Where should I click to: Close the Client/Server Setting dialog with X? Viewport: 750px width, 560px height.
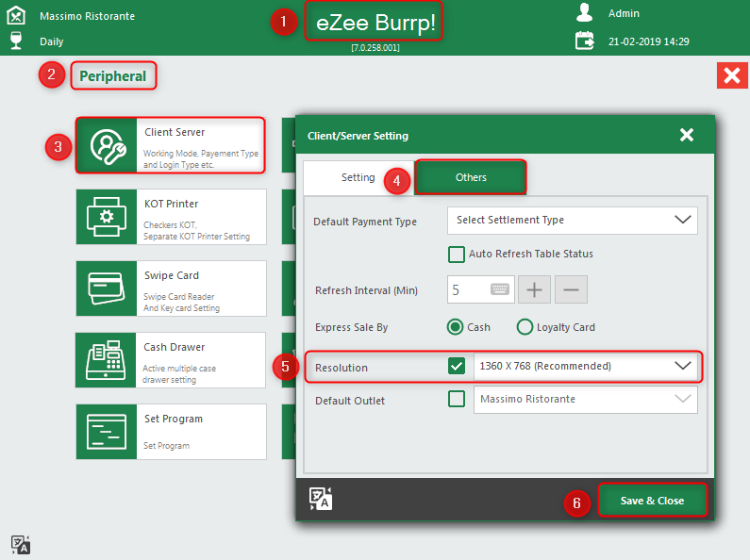tap(687, 135)
